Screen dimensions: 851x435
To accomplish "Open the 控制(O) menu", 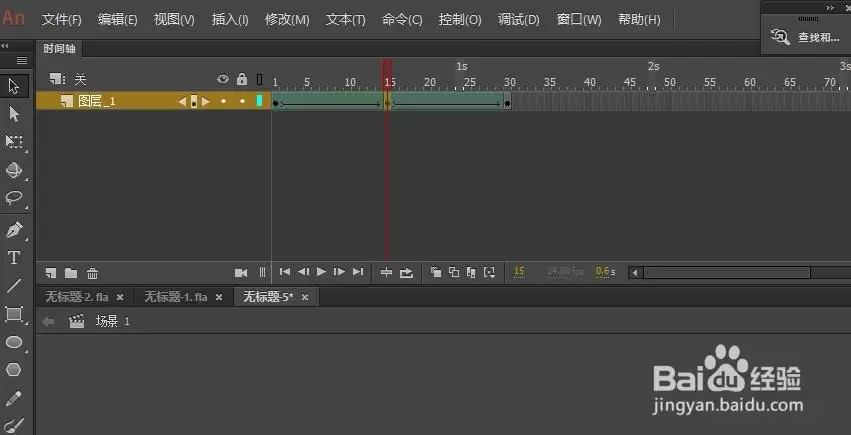I will (x=460, y=20).
